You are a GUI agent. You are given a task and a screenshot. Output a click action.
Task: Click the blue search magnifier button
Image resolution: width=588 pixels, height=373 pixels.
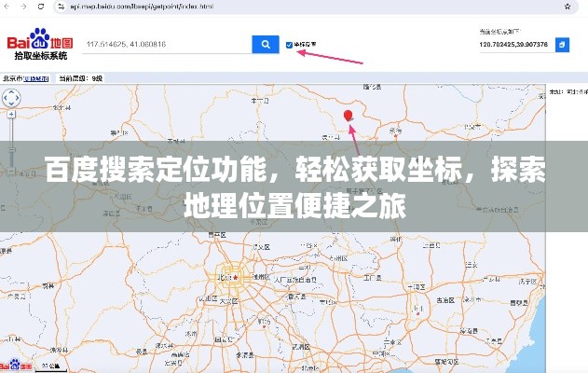pyautogui.click(x=266, y=44)
